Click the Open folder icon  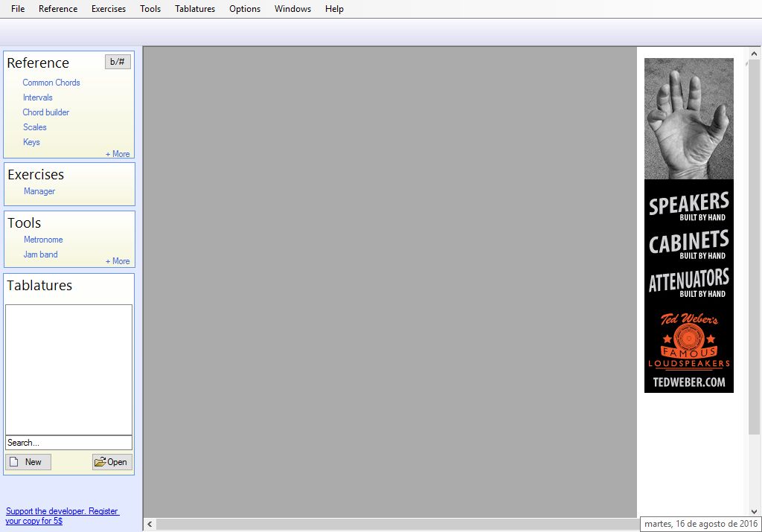point(100,462)
